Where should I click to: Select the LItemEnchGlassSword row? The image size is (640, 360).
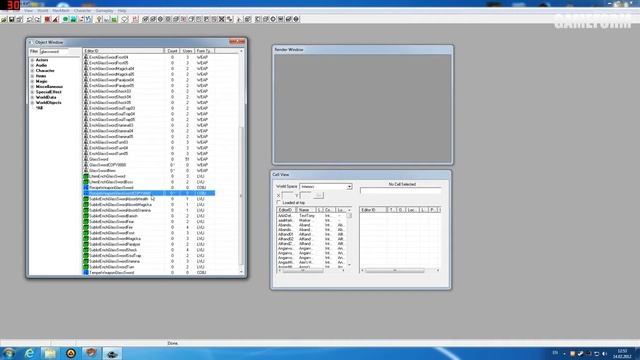coord(149,176)
